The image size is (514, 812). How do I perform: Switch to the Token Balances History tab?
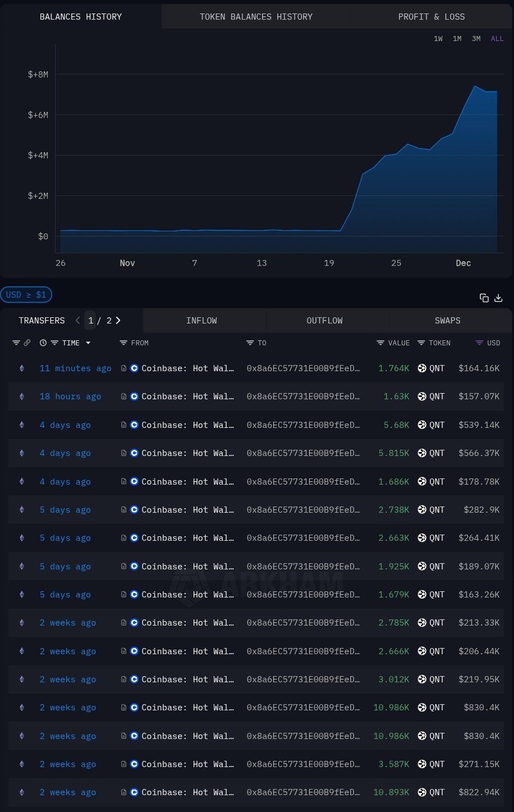click(x=256, y=17)
